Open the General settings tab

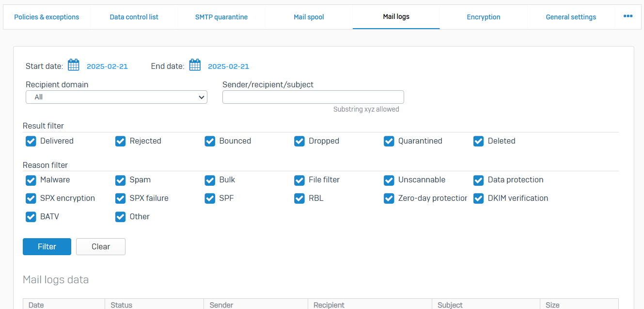click(x=571, y=17)
